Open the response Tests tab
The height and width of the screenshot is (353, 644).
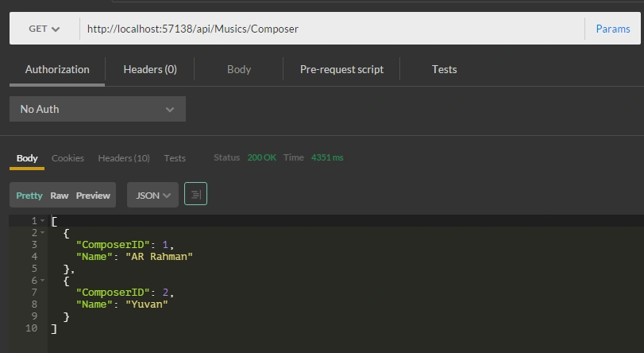click(175, 158)
